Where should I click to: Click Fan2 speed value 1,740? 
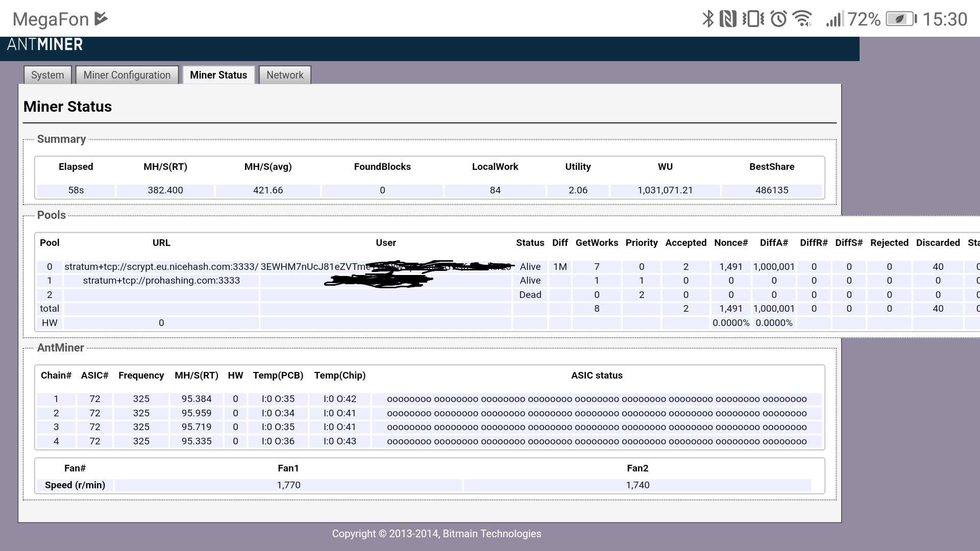tap(638, 485)
